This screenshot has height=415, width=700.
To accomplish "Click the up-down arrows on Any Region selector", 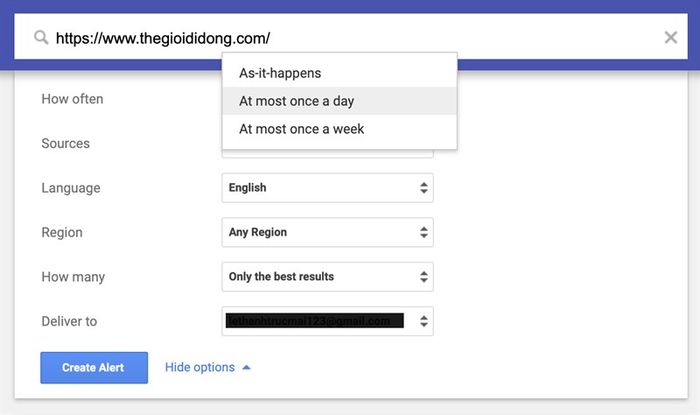I will [x=424, y=232].
